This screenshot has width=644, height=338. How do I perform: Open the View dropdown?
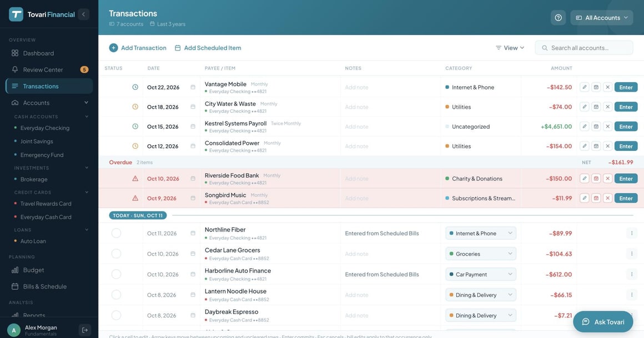(x=510, y=48)
